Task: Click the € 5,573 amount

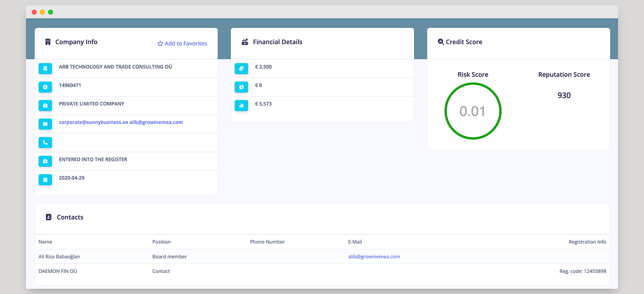Action: [263, 104]
